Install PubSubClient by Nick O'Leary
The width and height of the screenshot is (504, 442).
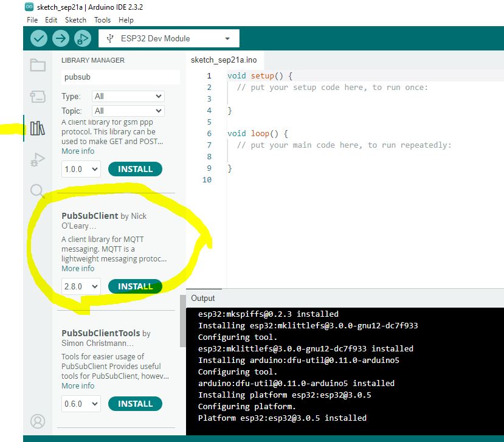135,286
